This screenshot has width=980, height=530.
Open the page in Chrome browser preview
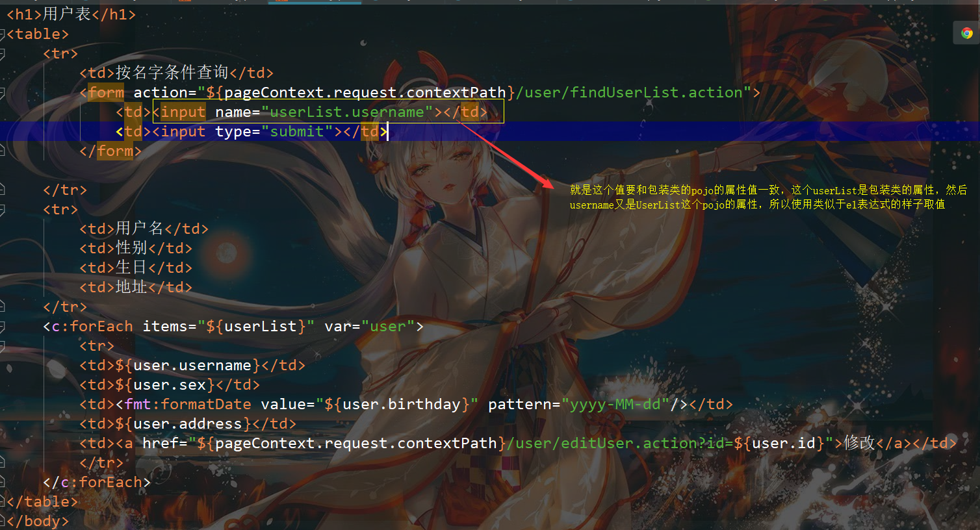pos(967,33)
